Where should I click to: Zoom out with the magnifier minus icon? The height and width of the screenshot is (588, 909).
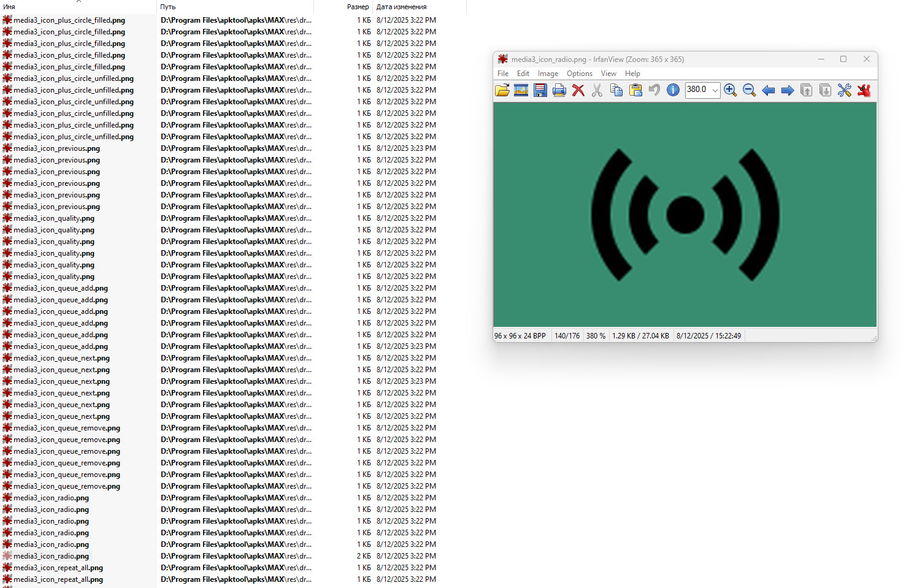coord(749,90)
